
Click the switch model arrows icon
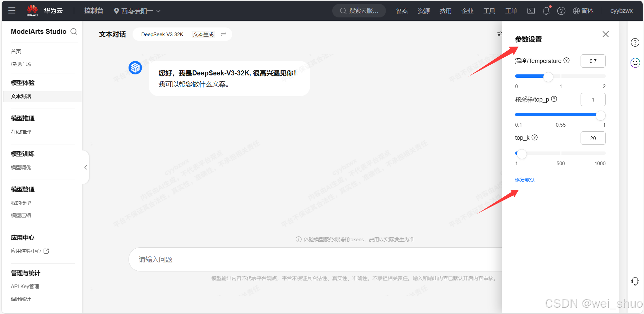pyautogui.click(x=224, y=34)
